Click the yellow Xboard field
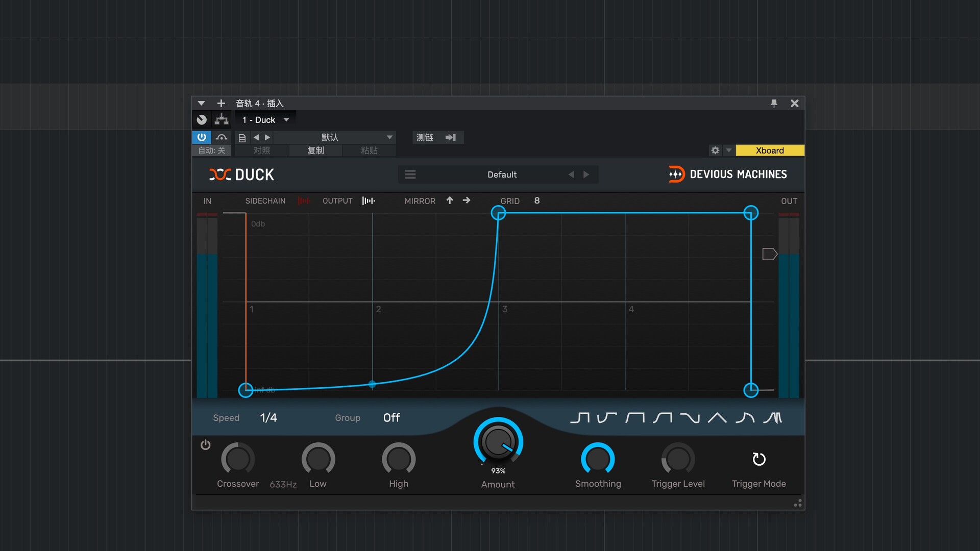980x551 pixels. pos(770,151)
